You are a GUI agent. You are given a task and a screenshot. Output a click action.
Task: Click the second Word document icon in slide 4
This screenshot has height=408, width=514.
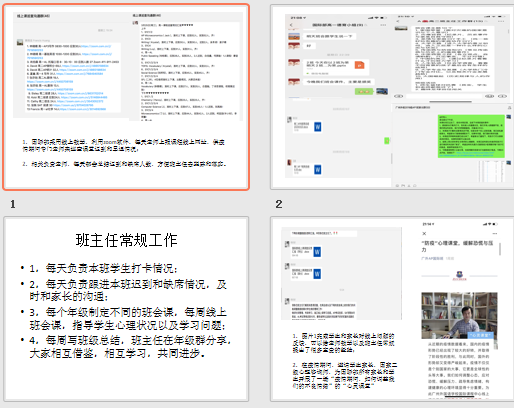[x=317, y=274]
